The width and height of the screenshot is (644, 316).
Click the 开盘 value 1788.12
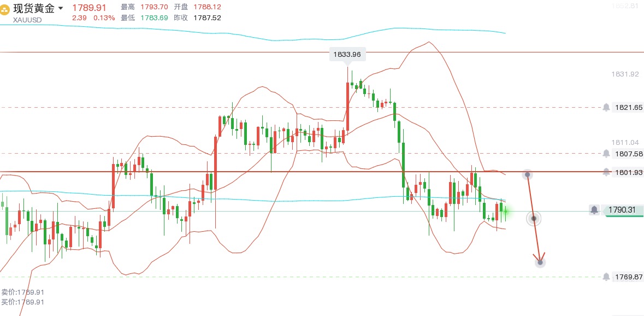pyautogui.click(x=208, y=8)
